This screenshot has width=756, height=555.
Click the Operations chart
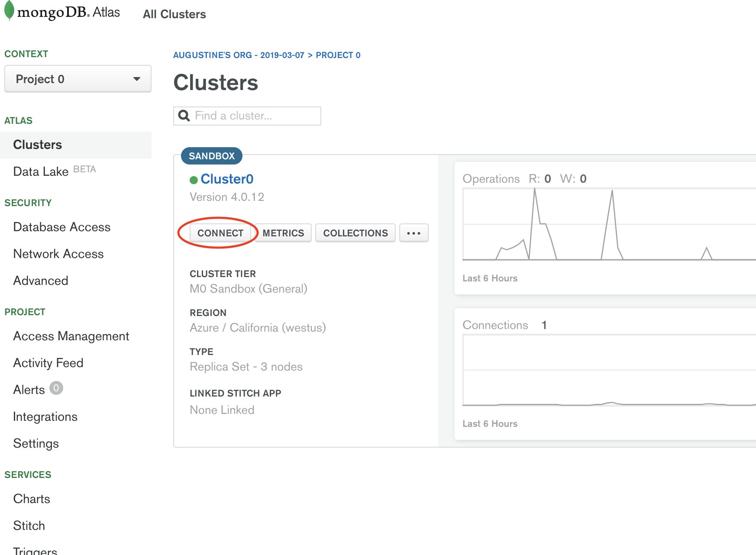click(609, 224)
